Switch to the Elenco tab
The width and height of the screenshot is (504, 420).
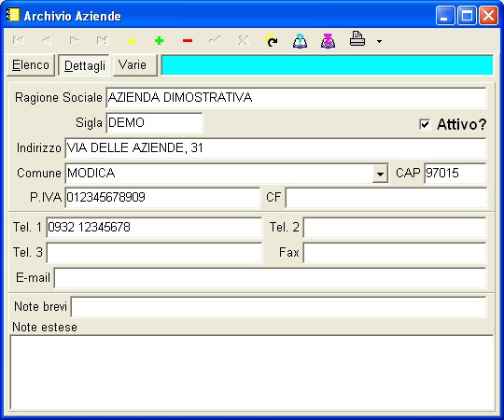tap(31, 65)
